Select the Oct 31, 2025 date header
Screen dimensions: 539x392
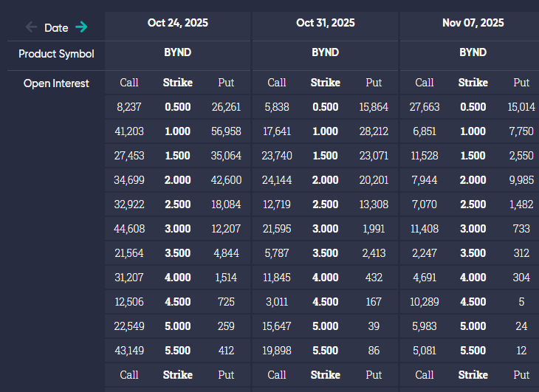tap(325, 23)
